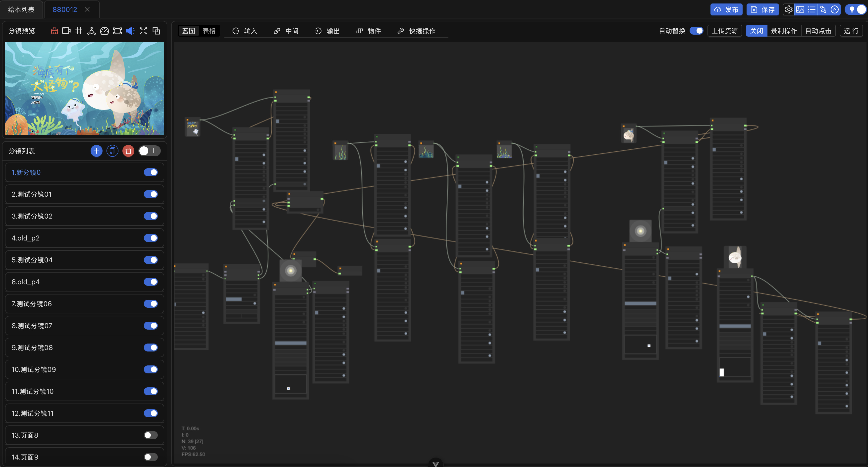Image resolution: width=868 pixels, height=467 pixels.
Task: Add a new storyboard with plus button
Action: pyautogui.click(x=96, y=151)
